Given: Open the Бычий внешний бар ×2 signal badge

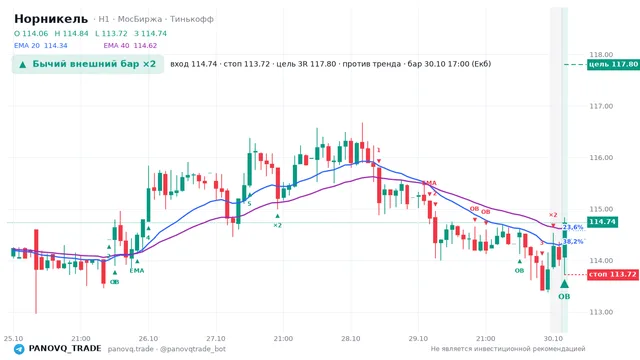Looking at the screenshot, I should [88, 64].
